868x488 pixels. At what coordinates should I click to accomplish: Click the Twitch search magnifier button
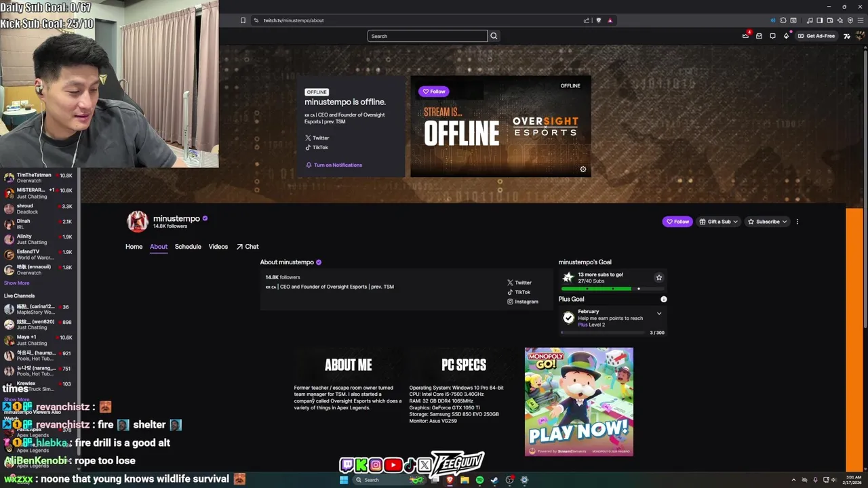click(494, 36)
